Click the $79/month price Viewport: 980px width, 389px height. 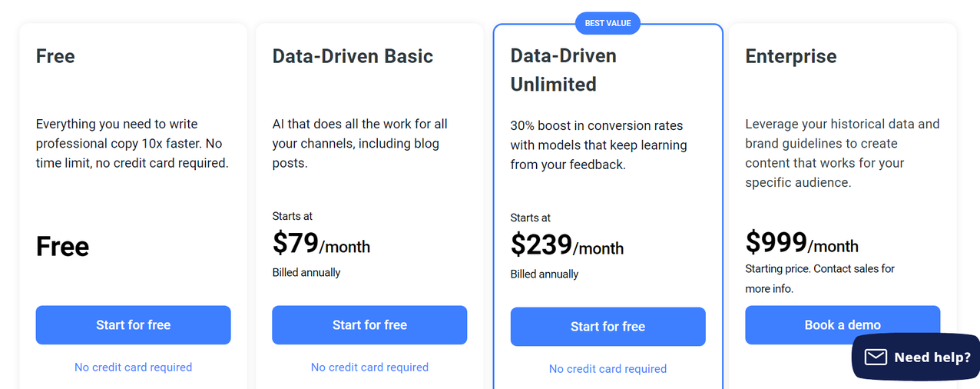coord(321,244)
